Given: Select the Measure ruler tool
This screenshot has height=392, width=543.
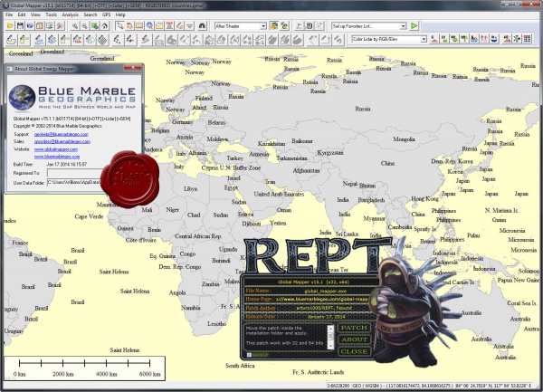Looking at the screenshot, I should pyautogui.click(x=139, y=26).
